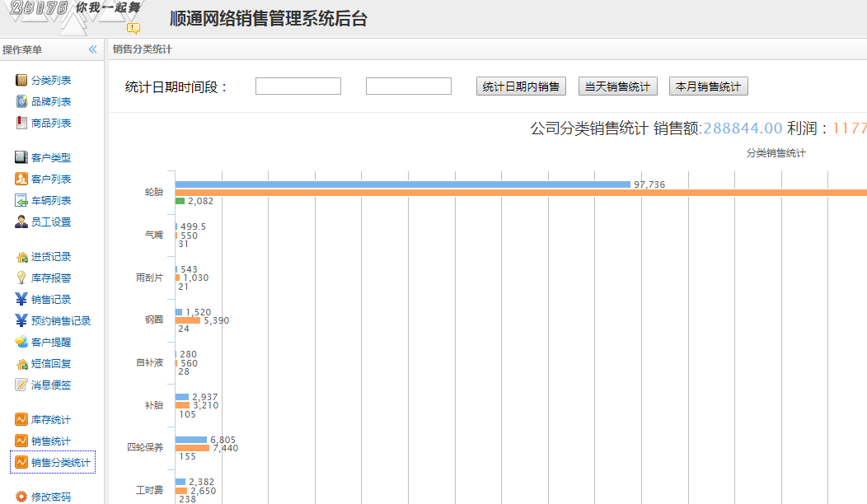Click the 销售记录 yen icon
This screenshot has height=504, width=867.
tap(21, 299)
